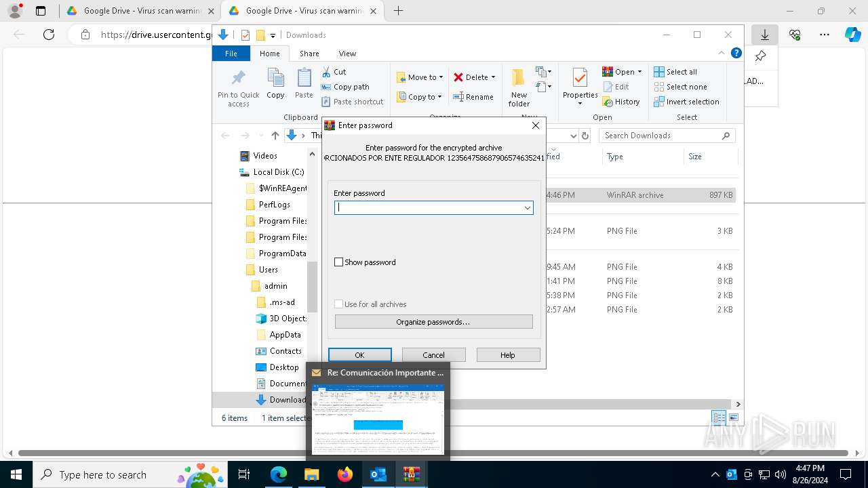The width and height of the screenshot is (868, 488).
Task: Open File Explorer from the taskbar
Action: (311, 474)
